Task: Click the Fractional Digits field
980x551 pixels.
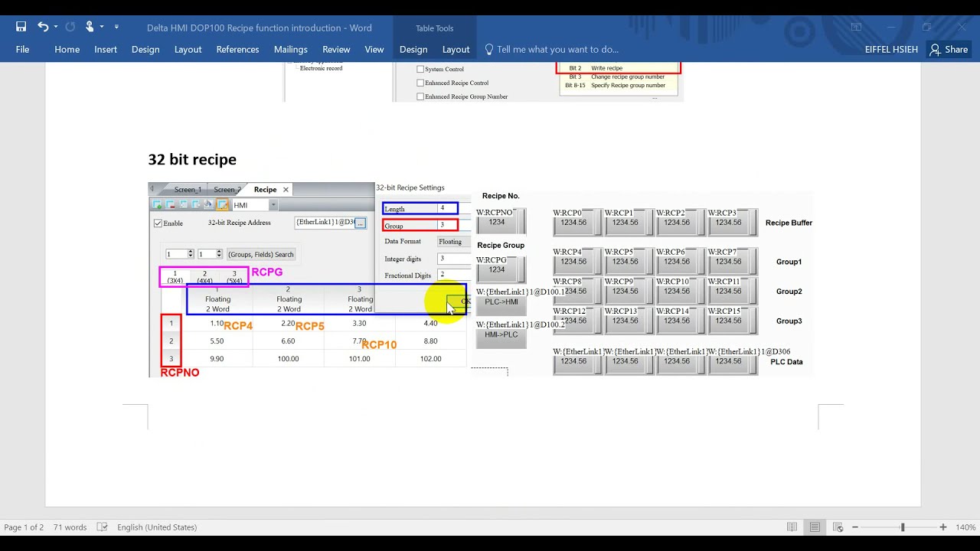Action: pyautogui.click(x=453, y=275)
